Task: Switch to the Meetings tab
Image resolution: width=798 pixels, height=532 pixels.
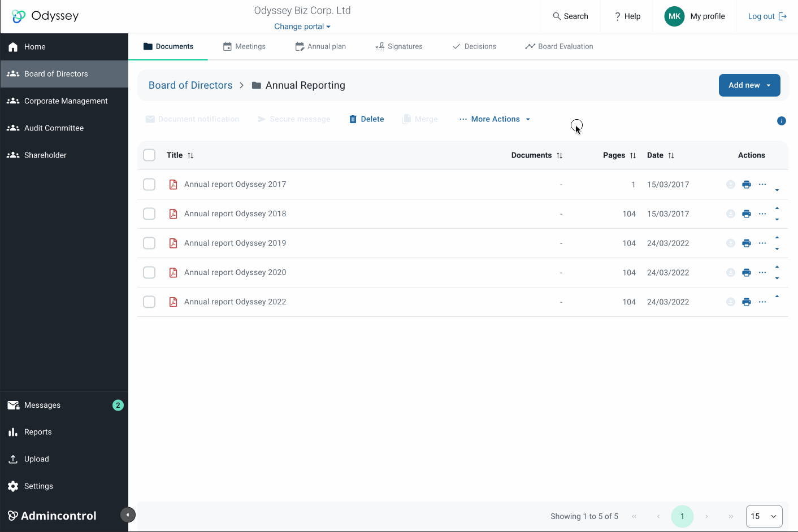Action: pos(244,46)
